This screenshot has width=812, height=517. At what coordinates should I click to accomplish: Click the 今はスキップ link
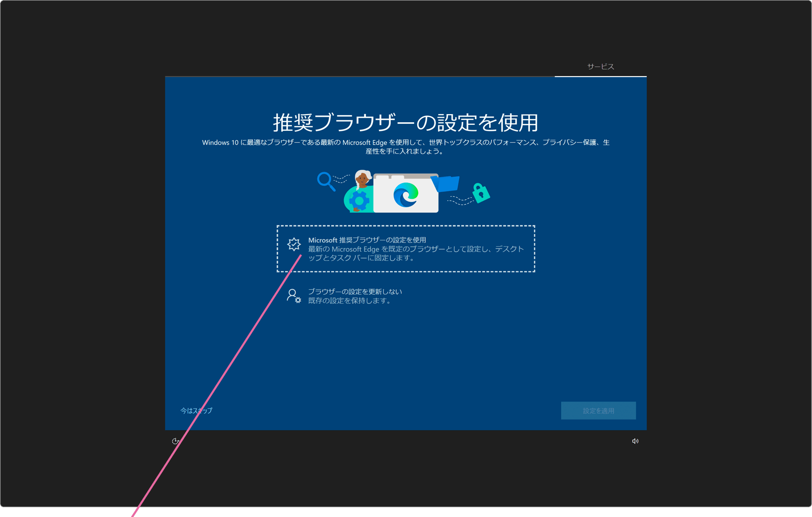196,410
